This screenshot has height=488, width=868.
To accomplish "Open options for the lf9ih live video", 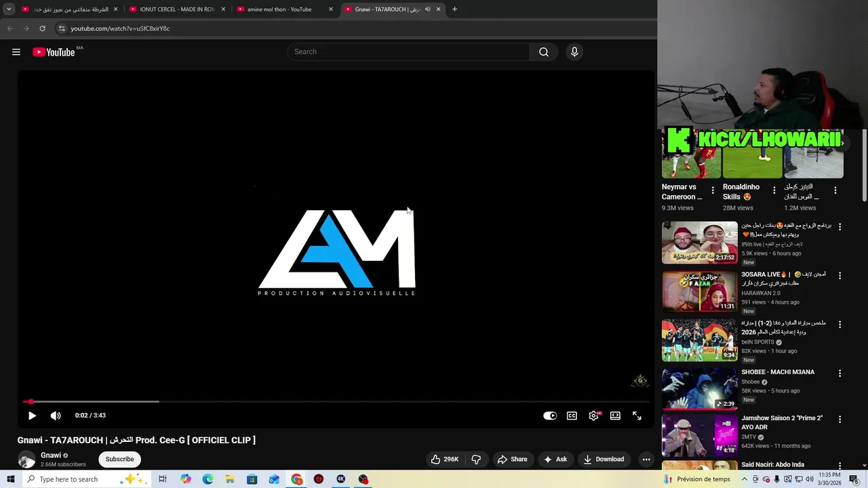I will (x=840, y=227).
